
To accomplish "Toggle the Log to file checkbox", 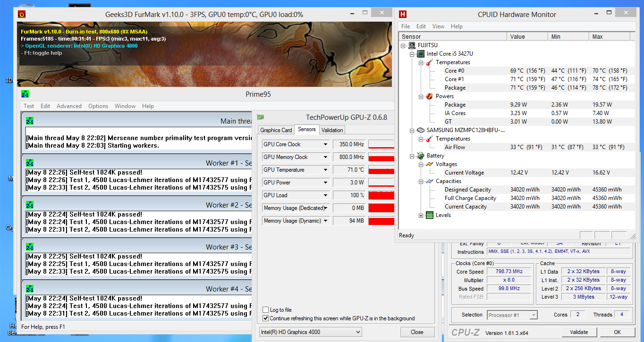I will [x=266, y=310].
